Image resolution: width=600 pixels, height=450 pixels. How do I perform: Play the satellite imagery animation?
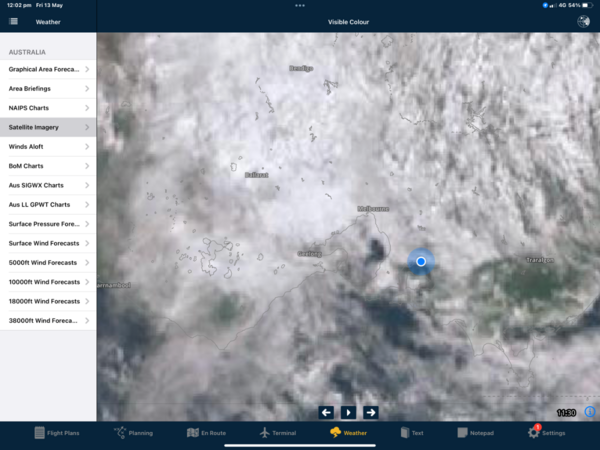[x=348, y=412]
